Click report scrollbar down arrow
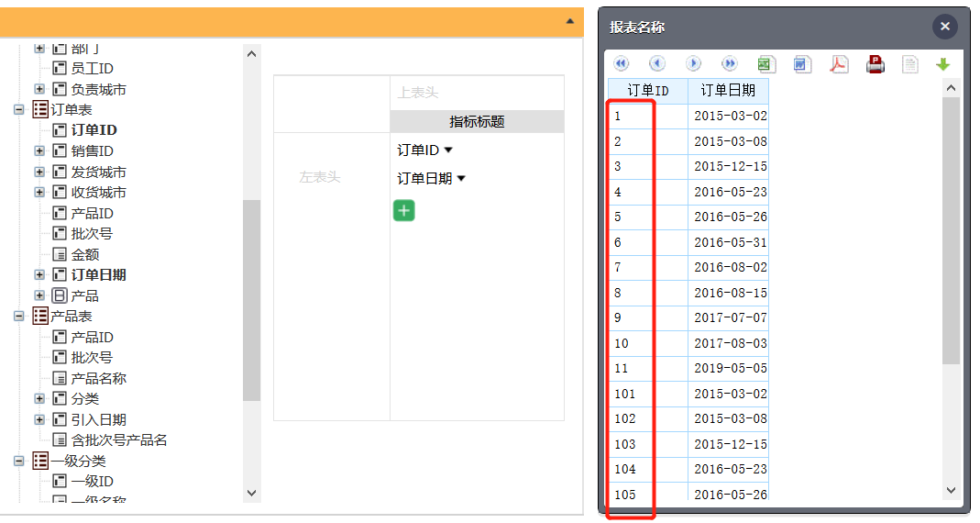Image resolution: width=980 pixels, height=523 pixels. click(951, 491)
